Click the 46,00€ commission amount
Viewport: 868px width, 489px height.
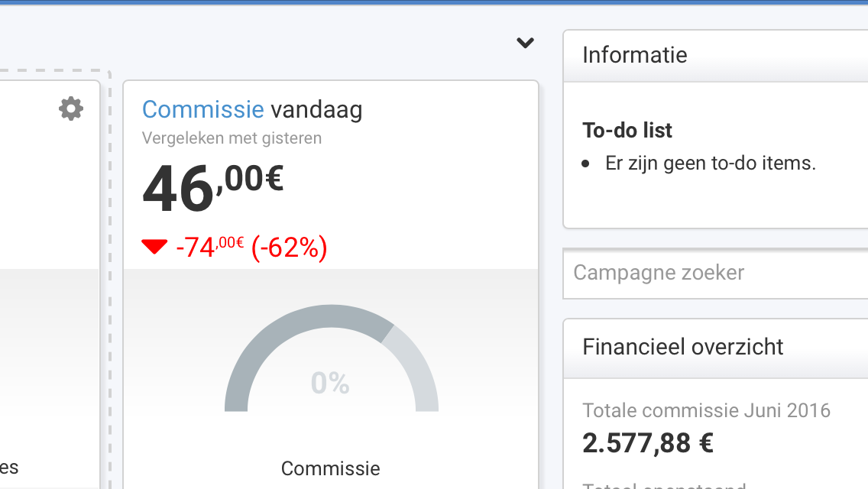tap(213, 188)
